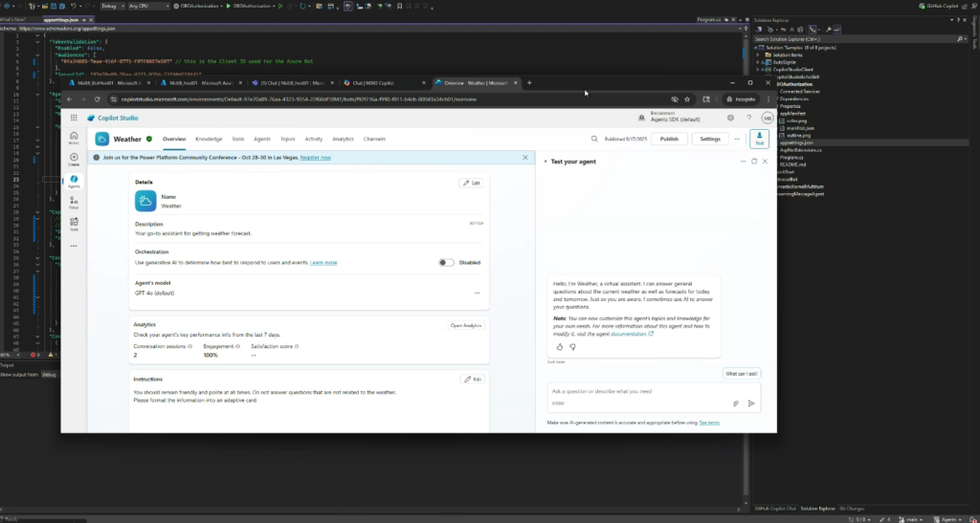Screen dimensions: 980x523
Task: Switch to the Overview tab
Action: point(174,140)
